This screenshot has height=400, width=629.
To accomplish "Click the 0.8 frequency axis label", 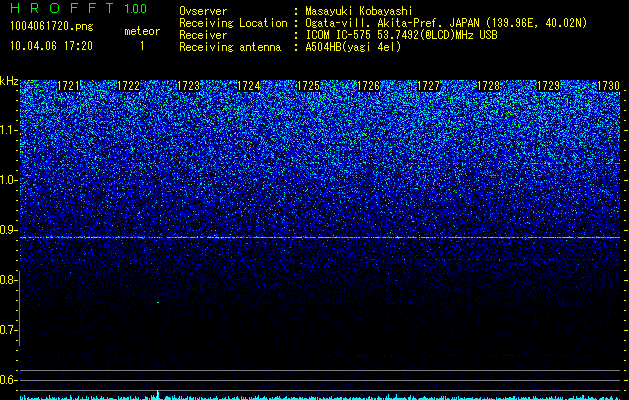I will 8,280.
